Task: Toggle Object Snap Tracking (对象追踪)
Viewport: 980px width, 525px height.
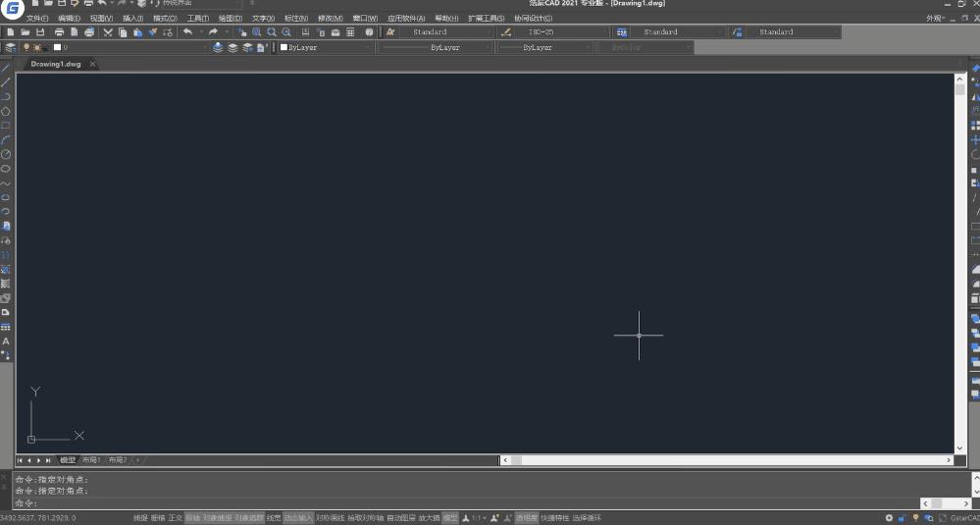Action: pos(249,518)
